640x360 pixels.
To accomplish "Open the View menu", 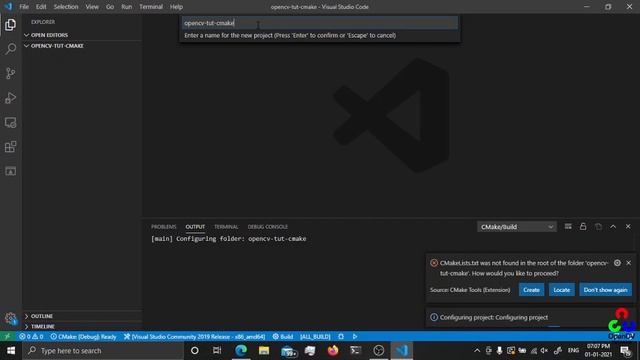I will click(92, 7).
